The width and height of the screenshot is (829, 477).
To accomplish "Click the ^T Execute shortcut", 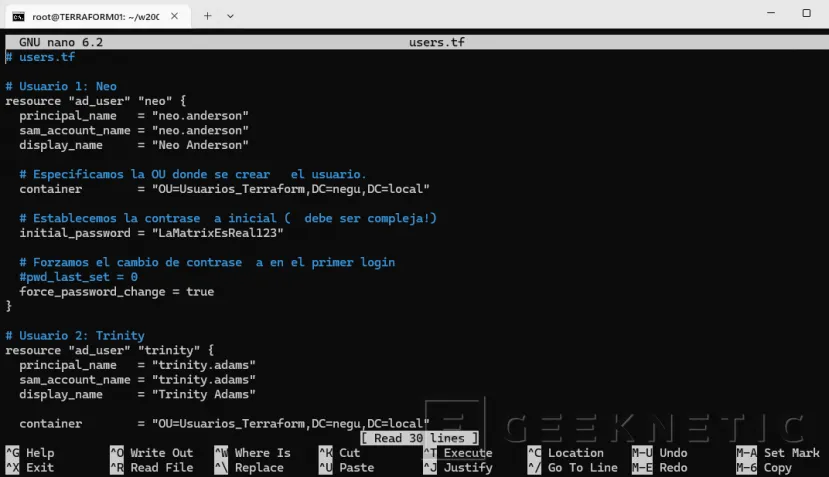I will click(458, 453).
